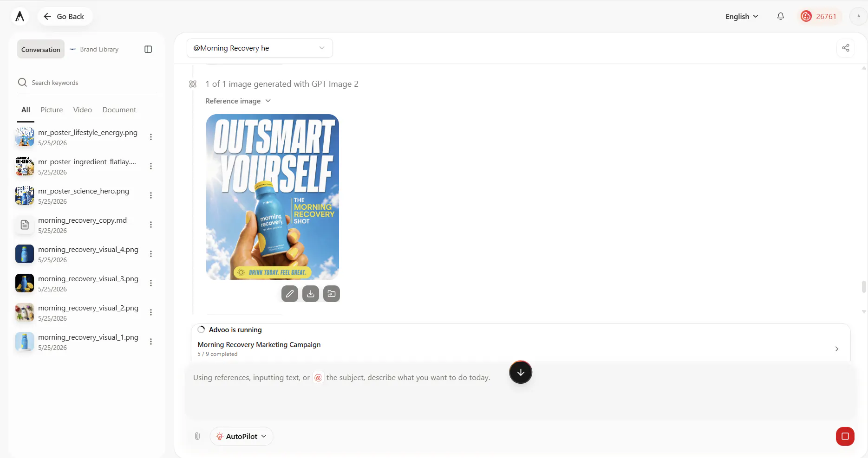868x458 pixels.
Task: Open options for mr_poster_science_hero.png
Action: (151, 195)
